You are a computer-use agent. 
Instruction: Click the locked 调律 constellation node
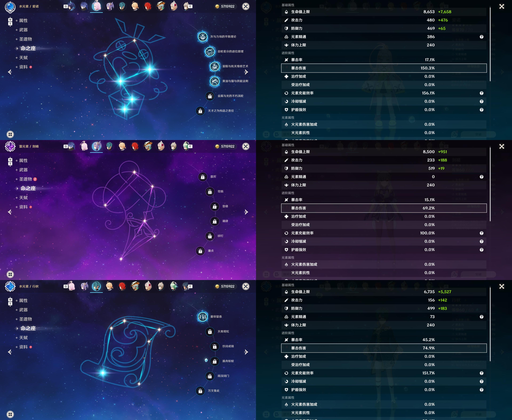point(215,221)
